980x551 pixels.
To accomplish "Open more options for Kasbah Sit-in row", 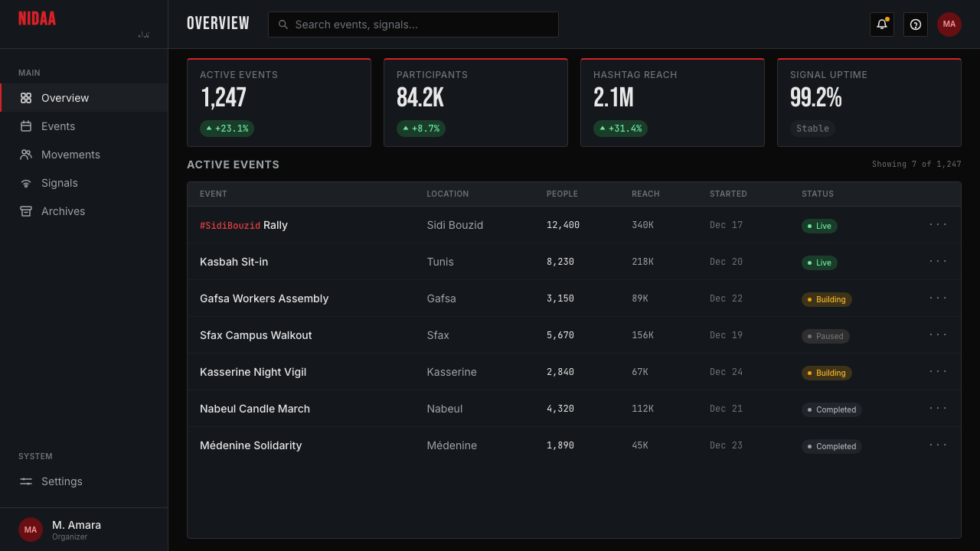I will coord(938,262).
